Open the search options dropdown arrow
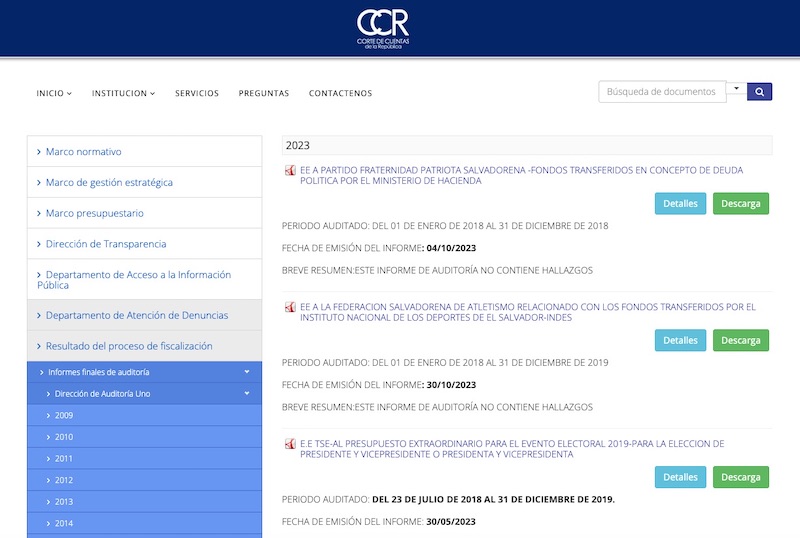Image resolution: width=800 pixels, height=538 pixels. pos(736,89)
